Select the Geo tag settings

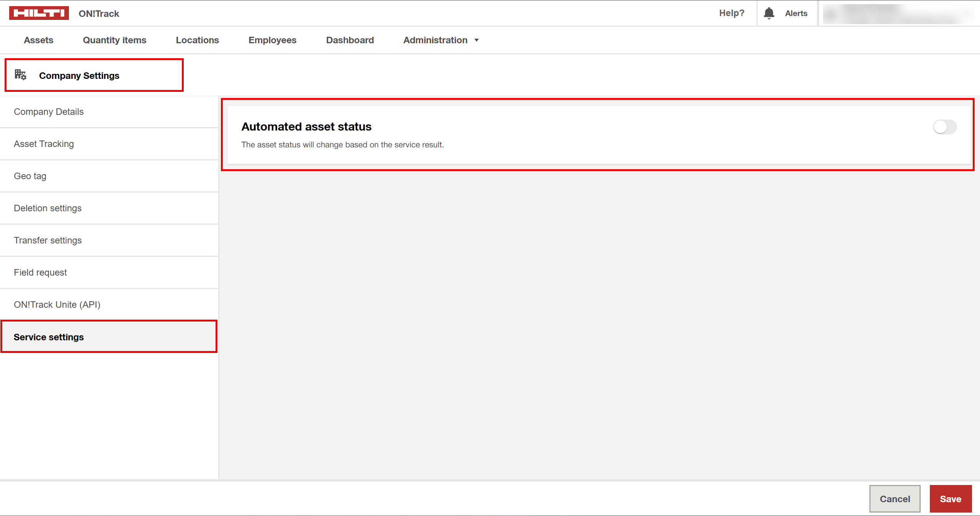tap(30, 176)
